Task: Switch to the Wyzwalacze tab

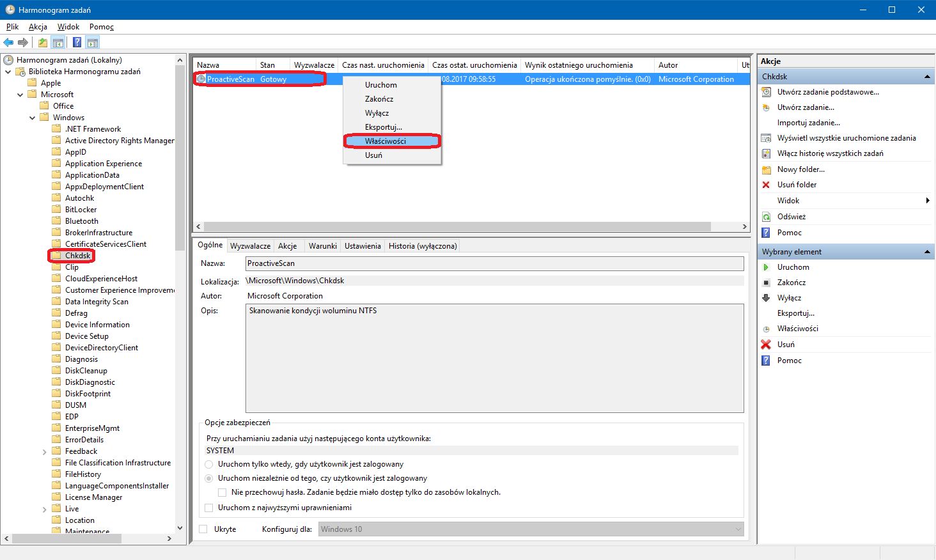Action: pyautogui.click(x=250, y=246)
